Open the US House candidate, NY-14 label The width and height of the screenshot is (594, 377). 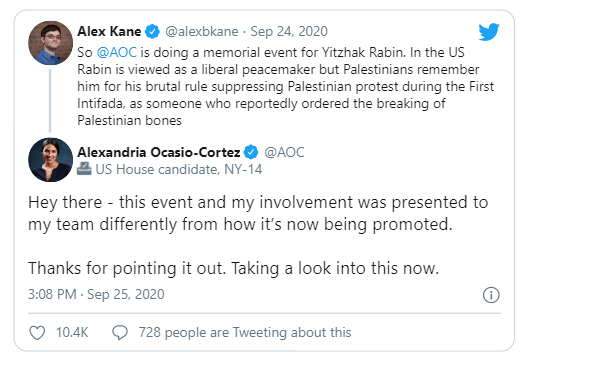(178, 169)
